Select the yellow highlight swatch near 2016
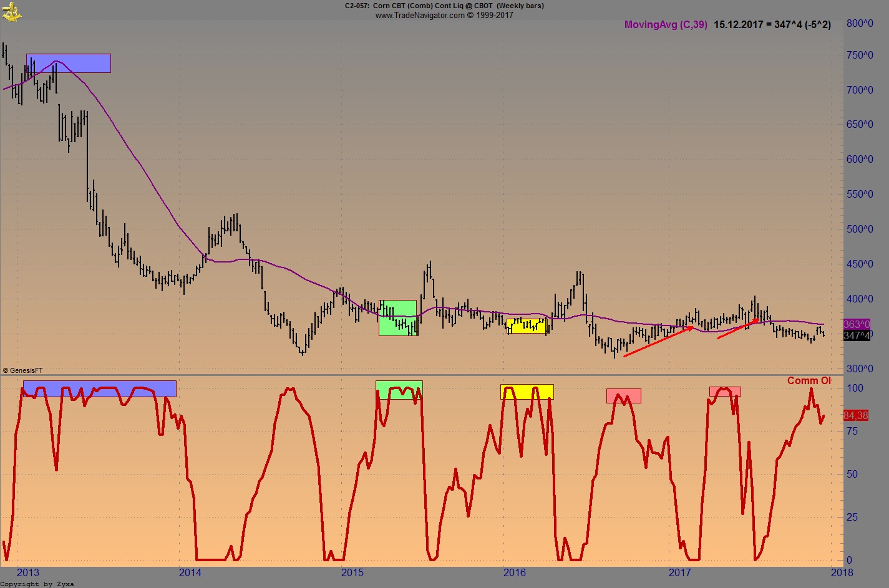Image resolution: width=889 pixels, height=588 pixels. pos(526,326)
